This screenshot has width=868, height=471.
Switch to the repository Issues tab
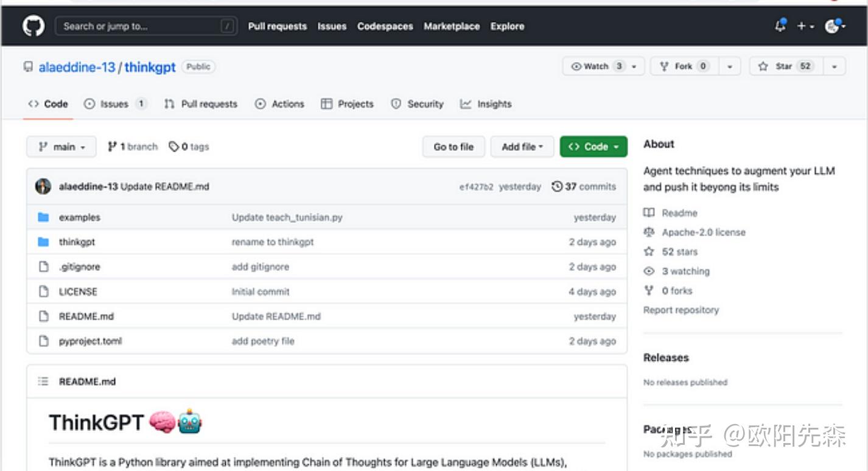[116, 104]
